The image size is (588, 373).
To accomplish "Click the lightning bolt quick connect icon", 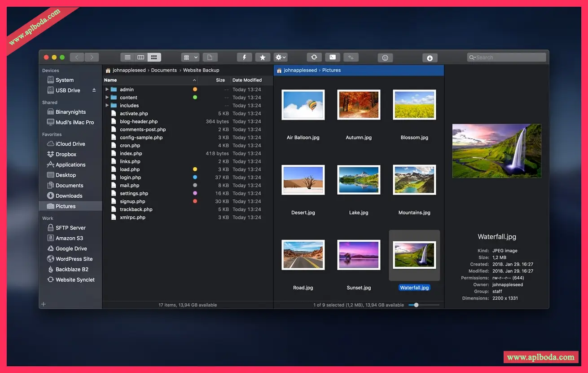I will coord(244,57).
